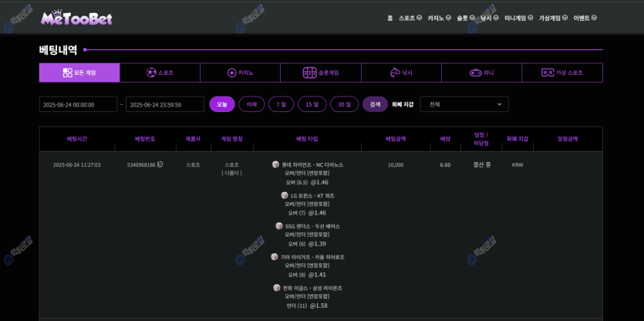Select the 모든 게임 tab
The height and width of the screenshot is (321, 644).
tap(79, 73)
